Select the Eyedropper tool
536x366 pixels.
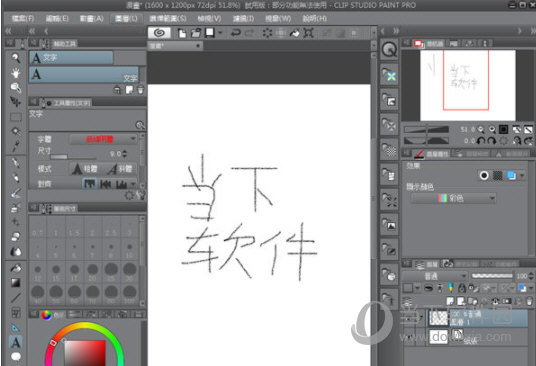pos(15,147)
